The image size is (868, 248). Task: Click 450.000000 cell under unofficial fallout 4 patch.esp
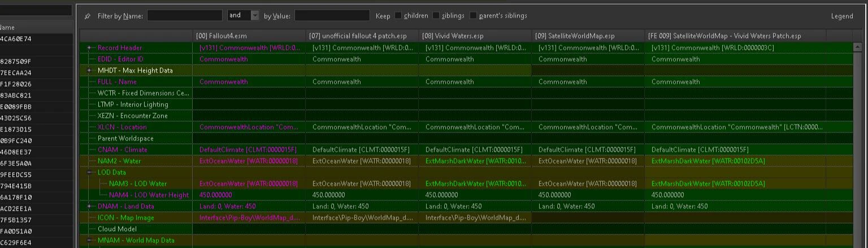362,195
